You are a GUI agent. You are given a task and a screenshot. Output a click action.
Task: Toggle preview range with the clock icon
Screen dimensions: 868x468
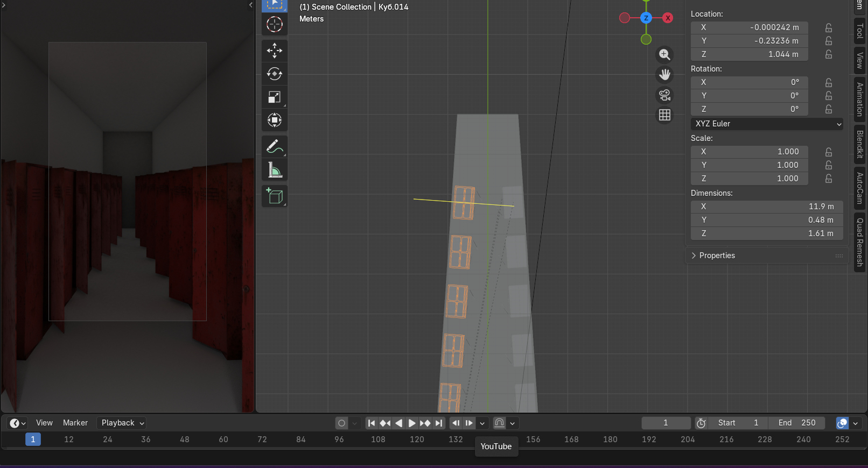(701, 423)
